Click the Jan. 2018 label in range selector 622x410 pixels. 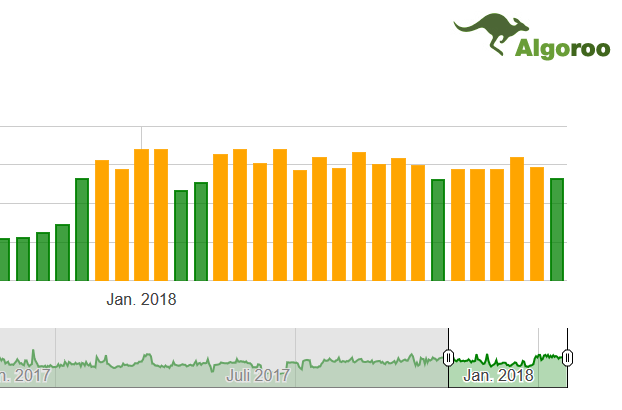498,375
